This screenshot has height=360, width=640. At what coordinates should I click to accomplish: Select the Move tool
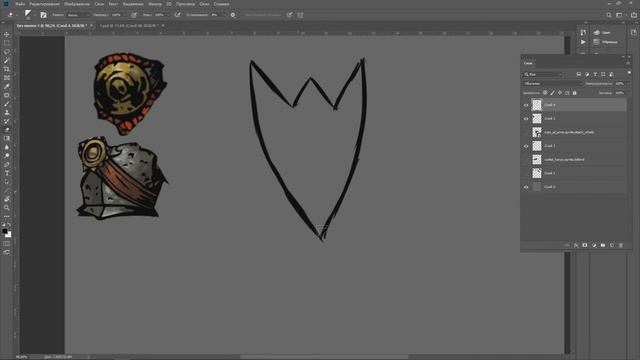click(x=7, y=34)
